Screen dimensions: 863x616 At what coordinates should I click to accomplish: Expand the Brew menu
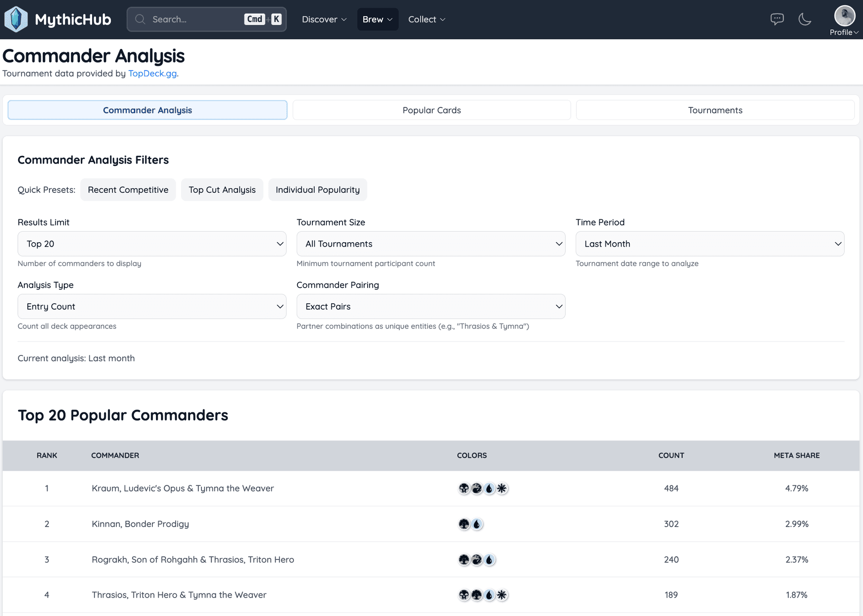(378, 19)
